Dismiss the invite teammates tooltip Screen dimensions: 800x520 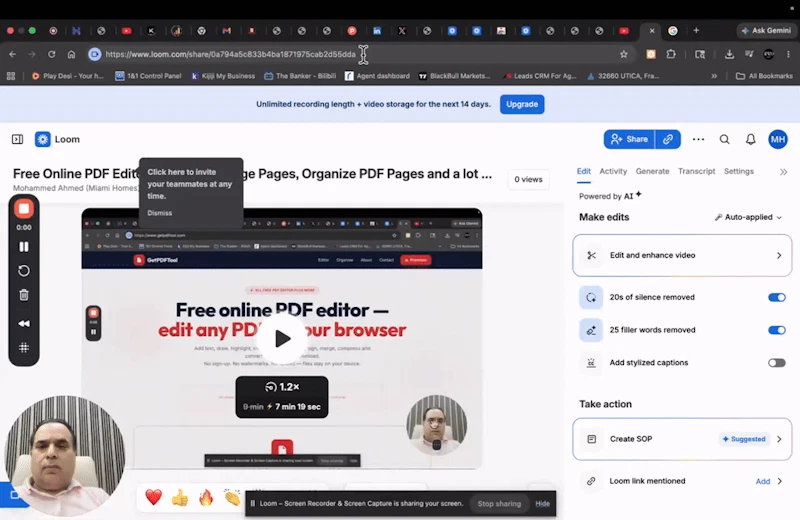160,213
